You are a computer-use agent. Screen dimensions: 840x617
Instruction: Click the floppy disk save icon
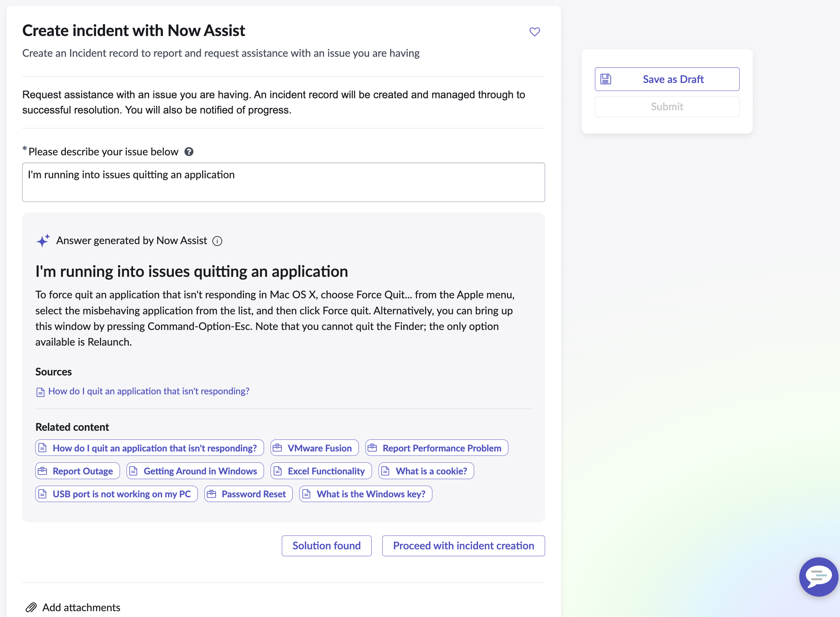coord(605,79)
